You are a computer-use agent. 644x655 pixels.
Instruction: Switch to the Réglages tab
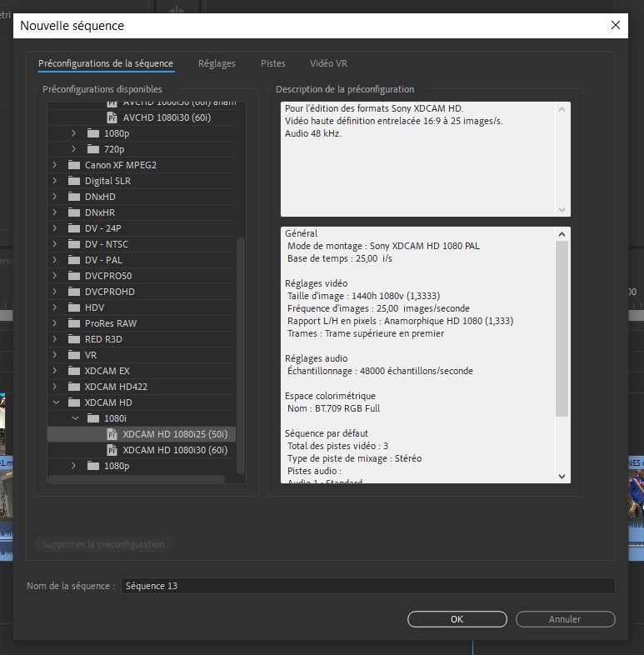click(217, 63)
